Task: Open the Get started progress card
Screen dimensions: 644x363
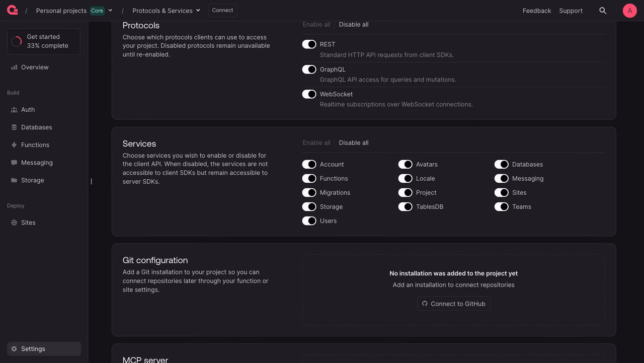Action: pos(44,41)
